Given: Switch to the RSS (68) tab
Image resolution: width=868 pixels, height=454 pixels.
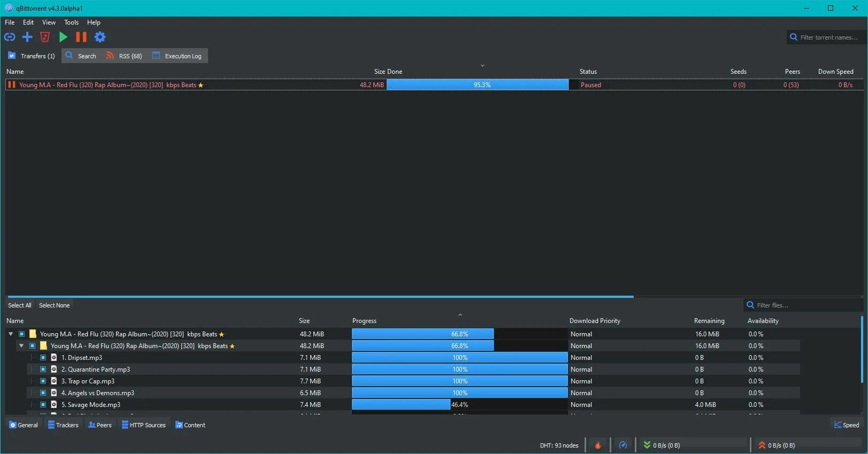Looking at the screenshot, I should point(124,56).
